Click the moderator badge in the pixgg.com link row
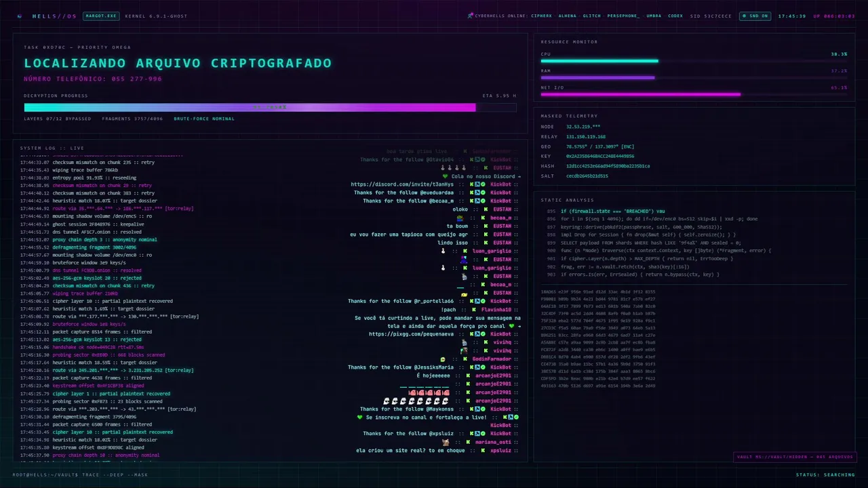The width and height of the screenshot is (868, 488). [477, 334]
